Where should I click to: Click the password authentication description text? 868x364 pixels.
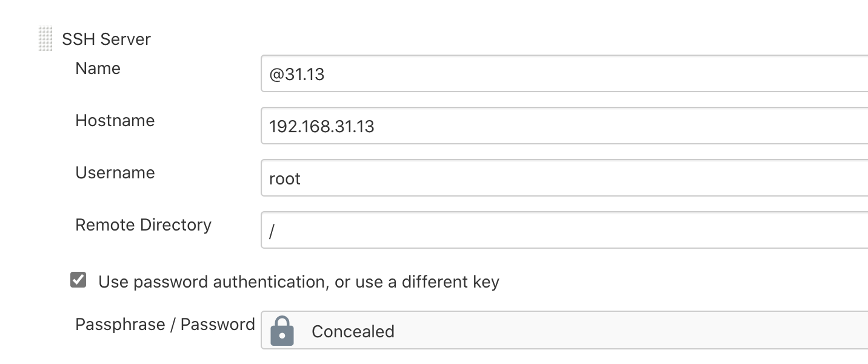[x=299, y=281]
